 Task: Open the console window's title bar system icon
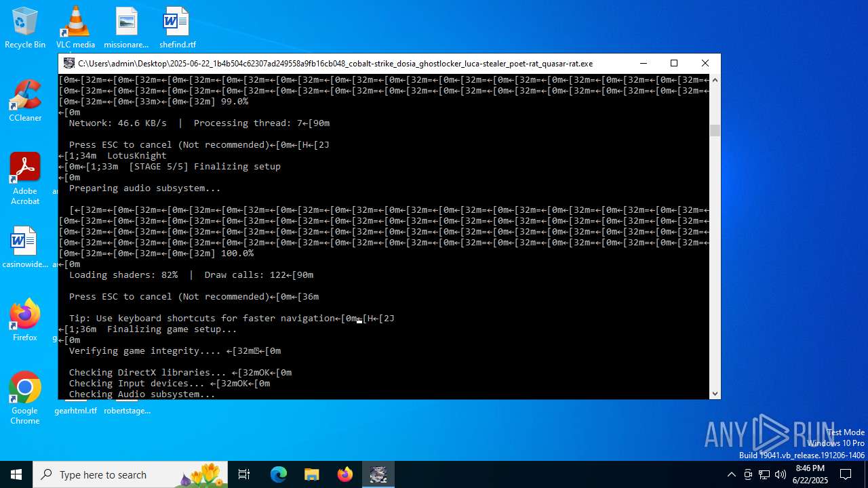[x=69, y=63]
